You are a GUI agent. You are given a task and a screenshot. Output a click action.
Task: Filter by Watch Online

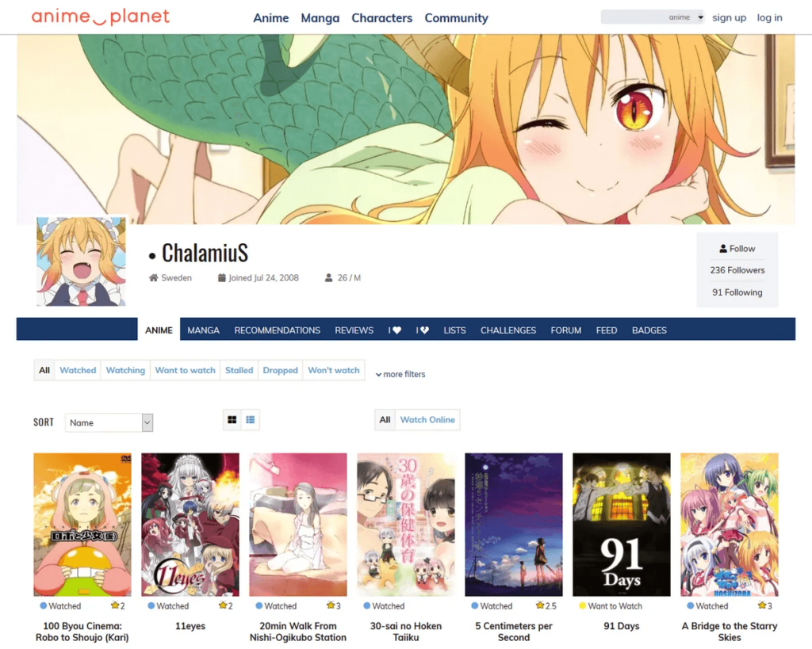coord(427,420)
